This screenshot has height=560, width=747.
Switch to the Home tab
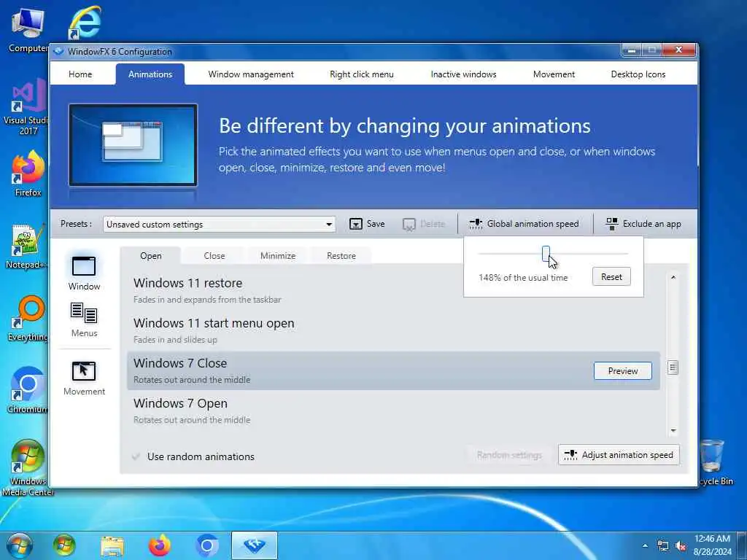point(80,74)
